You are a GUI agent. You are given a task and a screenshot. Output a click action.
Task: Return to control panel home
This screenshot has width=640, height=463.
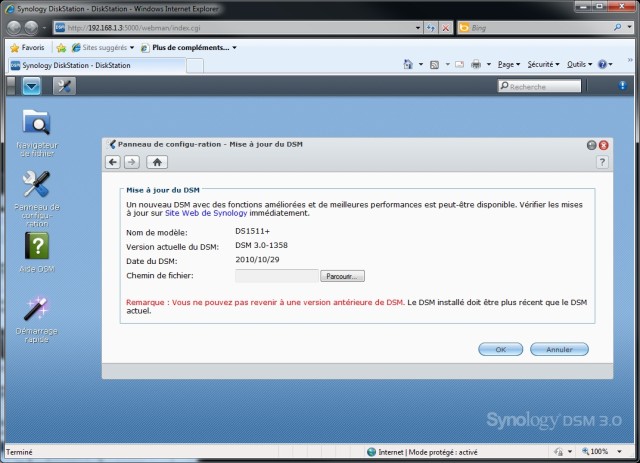click(x=157, y=162)
